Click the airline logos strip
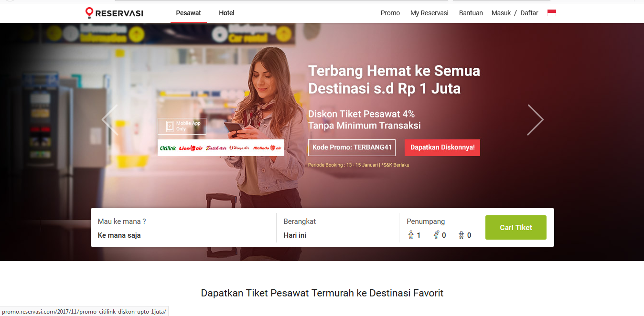644x316 pixels. (221, 147)
